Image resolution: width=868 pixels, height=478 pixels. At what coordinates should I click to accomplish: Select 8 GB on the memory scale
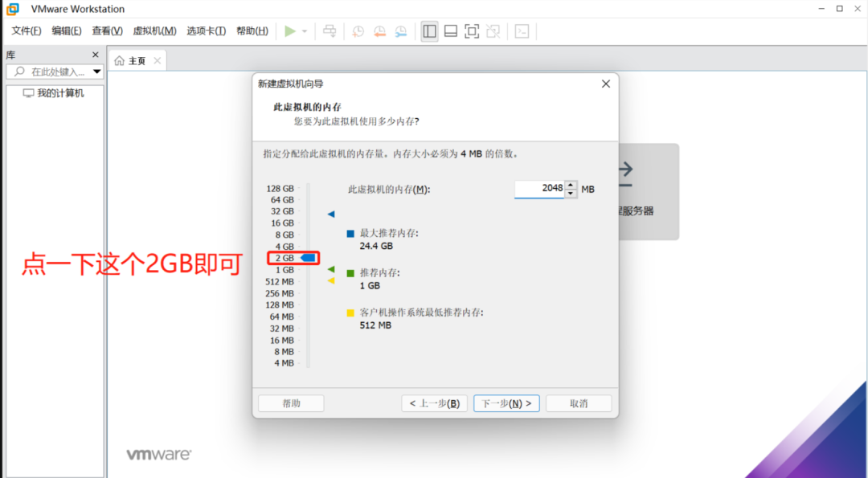coord(285,235)
